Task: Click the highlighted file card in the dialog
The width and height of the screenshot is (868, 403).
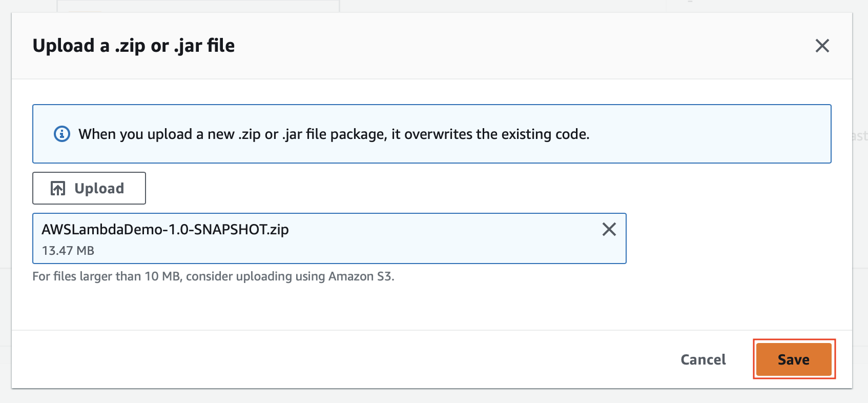Action: pos(329,238)
